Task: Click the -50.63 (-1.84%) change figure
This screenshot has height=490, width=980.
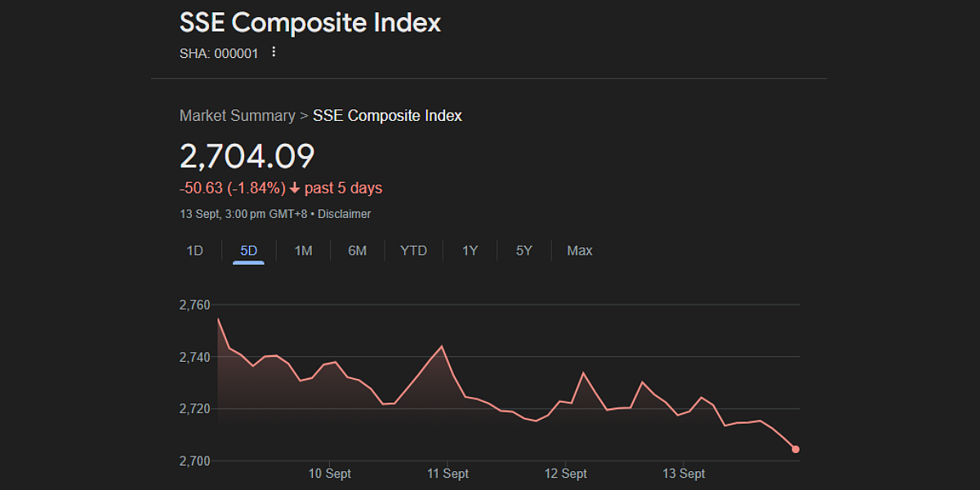Action: (233, 189)
